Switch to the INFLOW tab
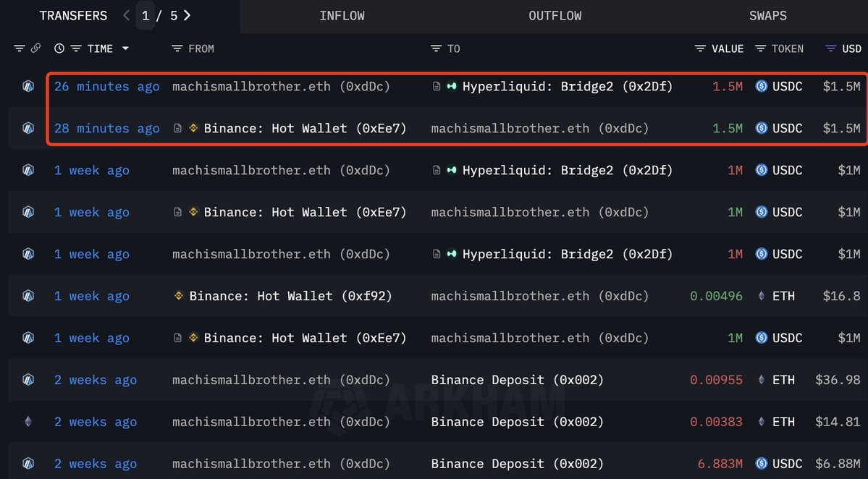 tap(342, 15)
